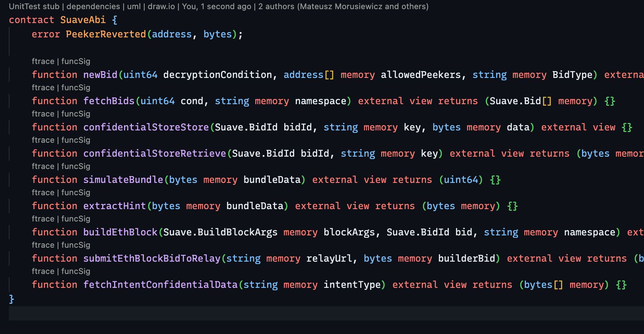Place cursor on contract name SuaveAbi
This screenshot has width=644, height=334.
pyautogui.click(x=83, y=20)
